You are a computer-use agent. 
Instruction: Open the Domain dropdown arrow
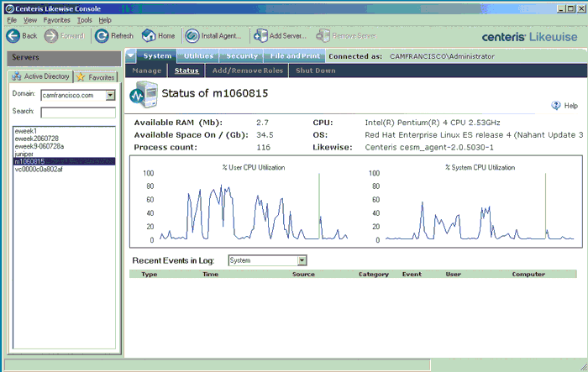[x=110, y=95]
